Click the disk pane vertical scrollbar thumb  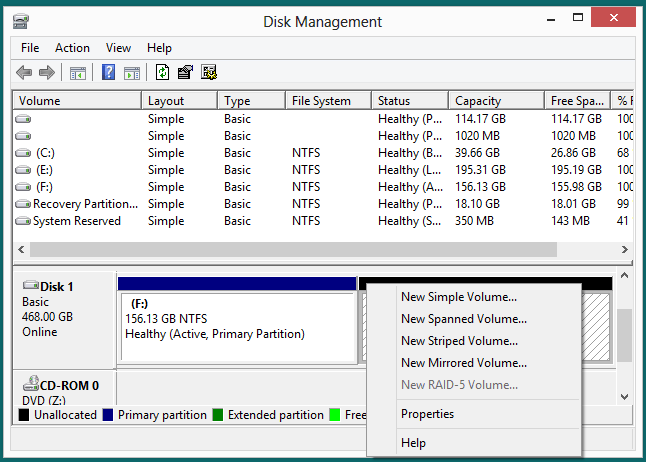pos(625,335)
